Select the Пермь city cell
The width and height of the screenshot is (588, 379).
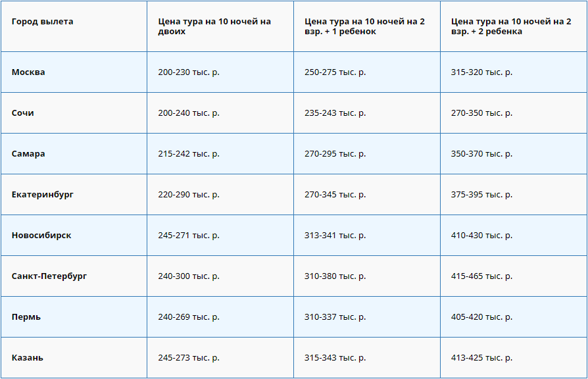pyautogui.click(x=26, y=317)
